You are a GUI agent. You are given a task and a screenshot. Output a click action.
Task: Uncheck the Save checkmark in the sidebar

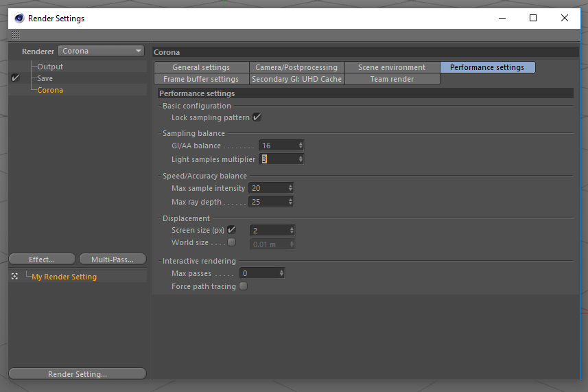point(15,78)
